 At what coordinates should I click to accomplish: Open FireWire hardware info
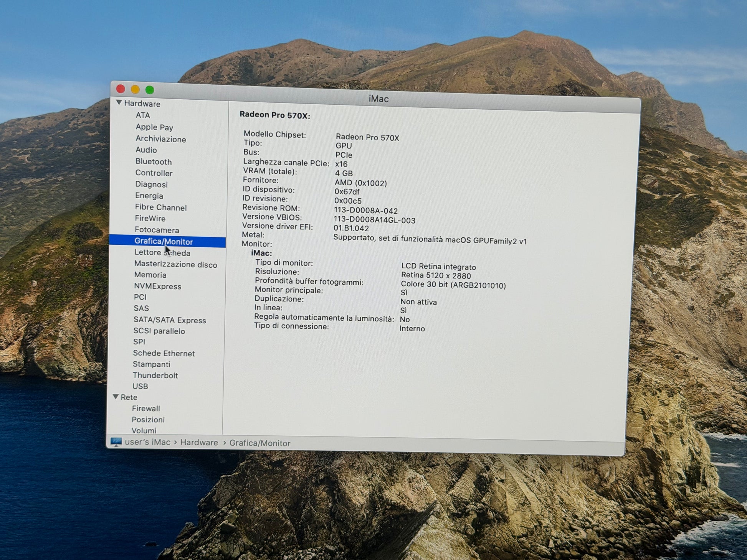point(150,218)
